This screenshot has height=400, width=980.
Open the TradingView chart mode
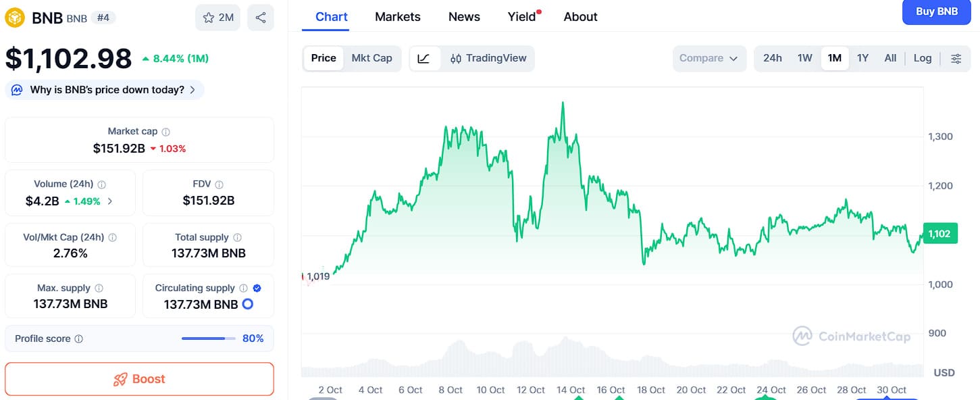[488, 58]
